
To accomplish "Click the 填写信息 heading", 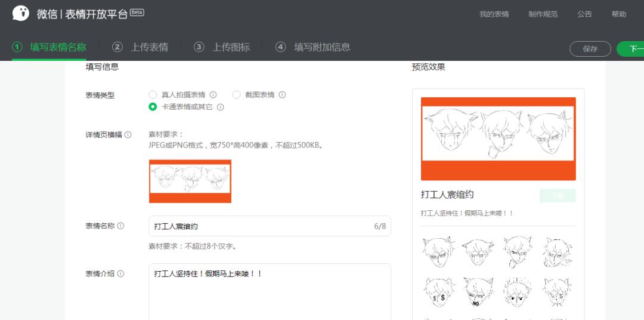I will 103,67.
